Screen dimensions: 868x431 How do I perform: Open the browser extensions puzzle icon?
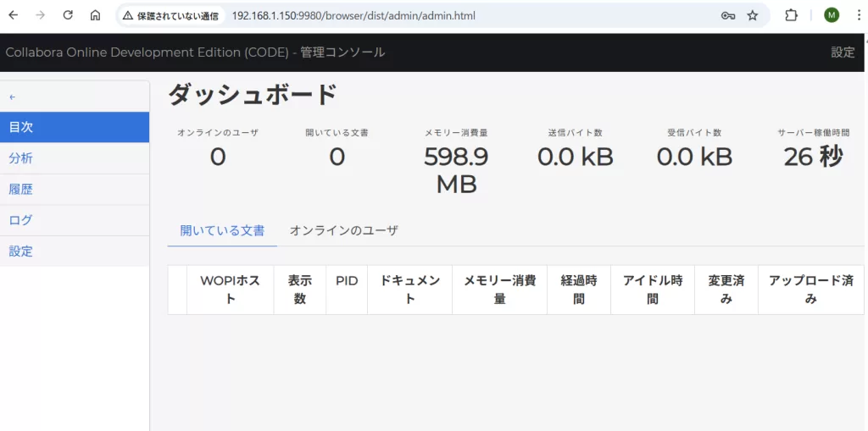[x=791, y=15]
